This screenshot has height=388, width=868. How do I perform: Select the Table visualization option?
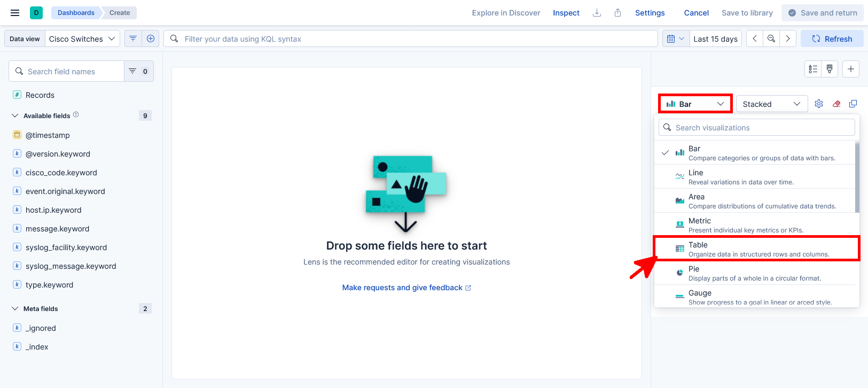click(755, 249)
